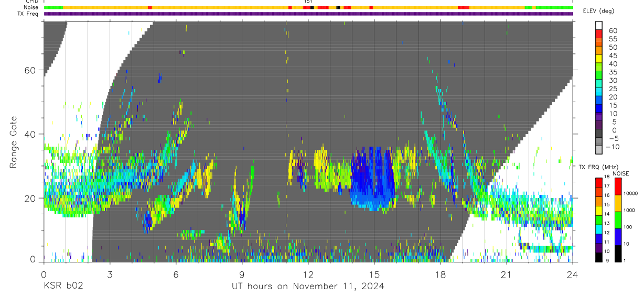Viewport: 644px width, 297px height.
Task: Click the '1' label on NOISE legend
Action: 625,260
